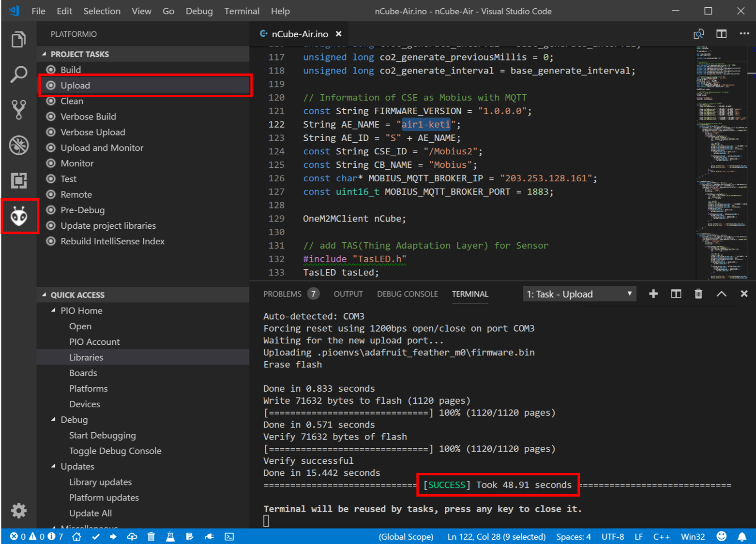This screenshot has height=544, width=756.
Task: Close the nCube-Air.ino tab
Action: [339, 34]
